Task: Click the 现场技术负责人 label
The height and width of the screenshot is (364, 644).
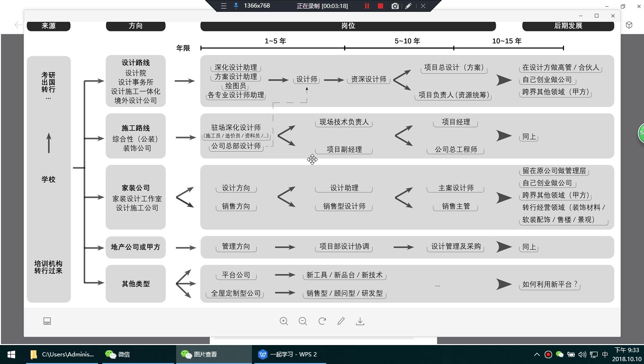Action: point(344,122)
